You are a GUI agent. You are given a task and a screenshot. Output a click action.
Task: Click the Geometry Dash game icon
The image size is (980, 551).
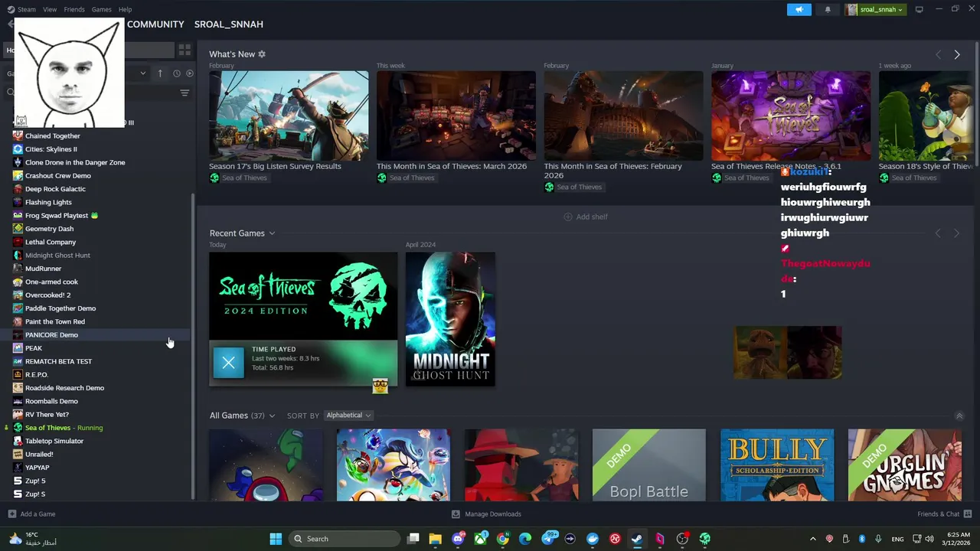pyautogui.click(x=18, y=229)
